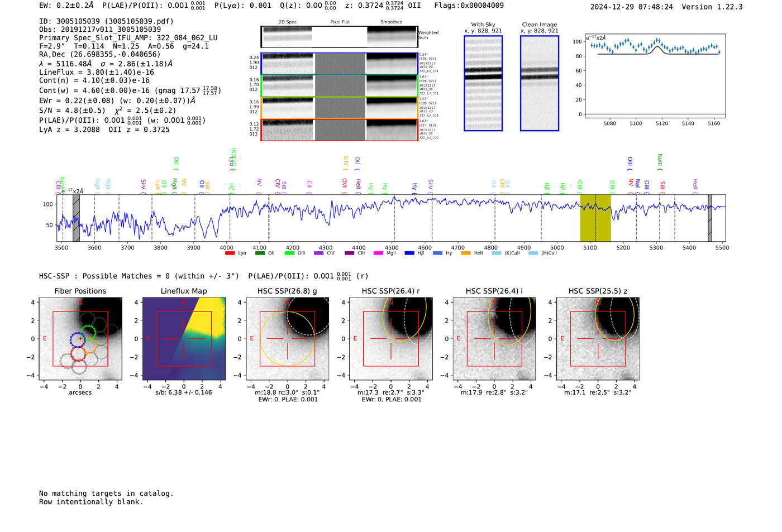Click the RA,Dec coordinates text
The height and width of the screenshot is (532, 782).
tap(99, 54)
